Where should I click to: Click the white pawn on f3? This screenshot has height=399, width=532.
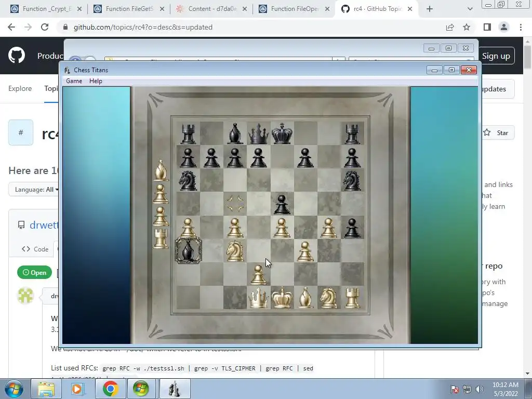(305, 251)
